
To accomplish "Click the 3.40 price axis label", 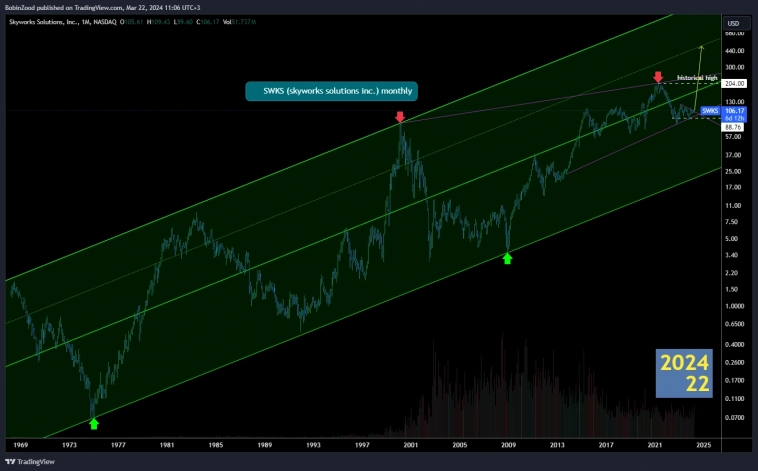I will [x=731, y=255].
